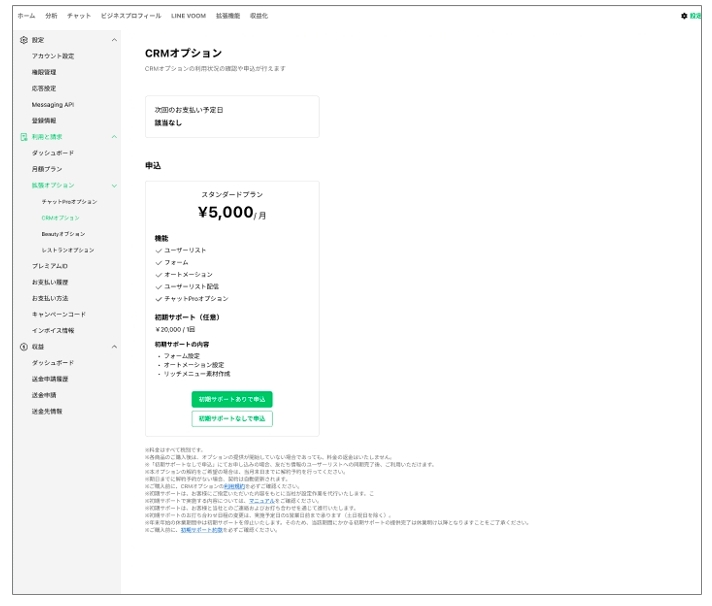Select アカウント設定 in the sidebar

point(53,56)
